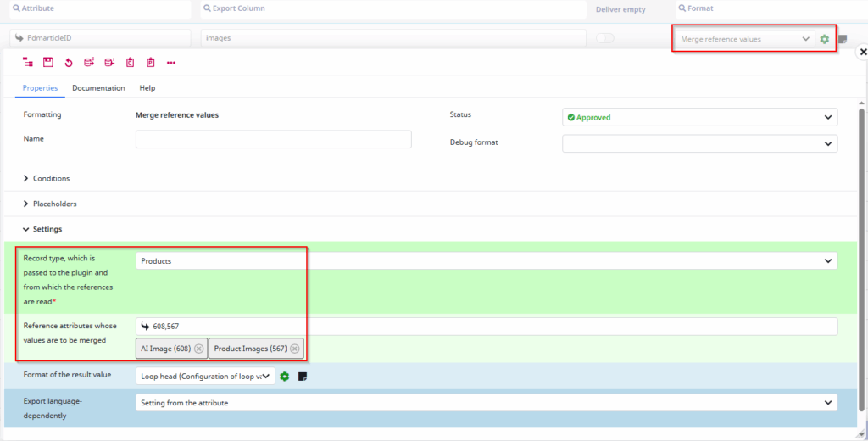
Task: Click the bold Merge reference values formatting text
Action: [x=177, y=115]
